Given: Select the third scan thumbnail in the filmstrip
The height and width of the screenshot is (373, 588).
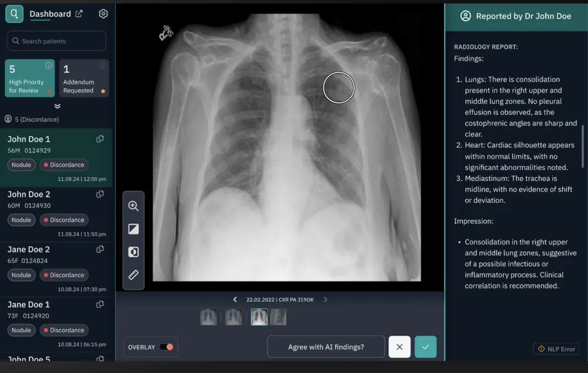Looking at the screenshot, I should pyautogui.click(x=259, y=317).
